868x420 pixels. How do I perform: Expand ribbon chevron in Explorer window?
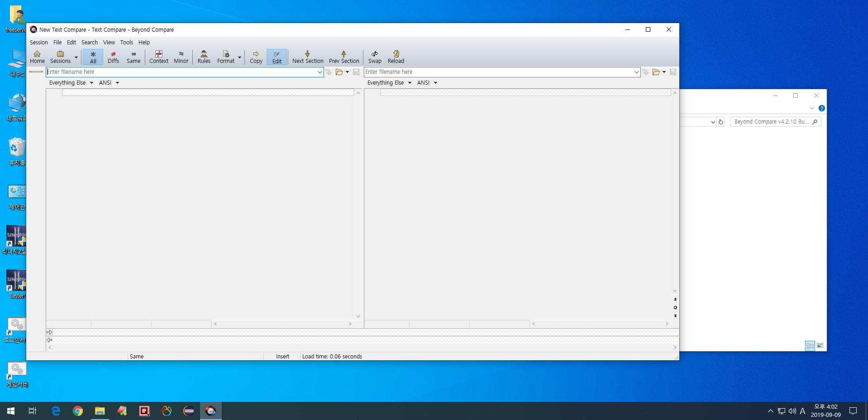[x=812, y=108]
